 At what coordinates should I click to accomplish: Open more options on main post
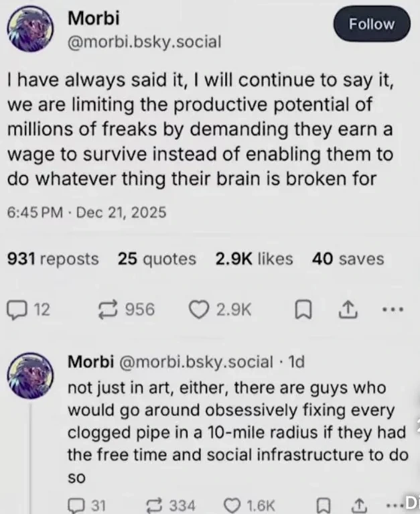coord(392,310)
